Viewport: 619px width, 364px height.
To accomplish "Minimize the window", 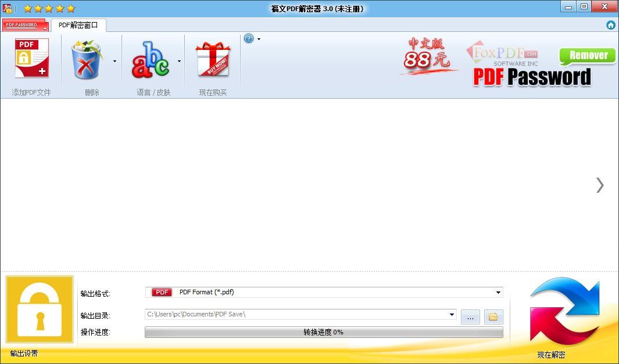I will coord(568,7).
